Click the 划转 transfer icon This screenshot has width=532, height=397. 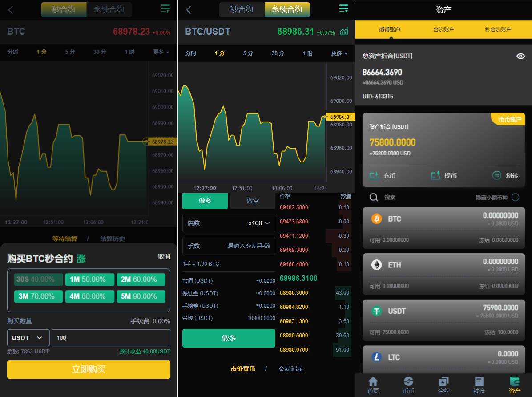click(497, 175)
